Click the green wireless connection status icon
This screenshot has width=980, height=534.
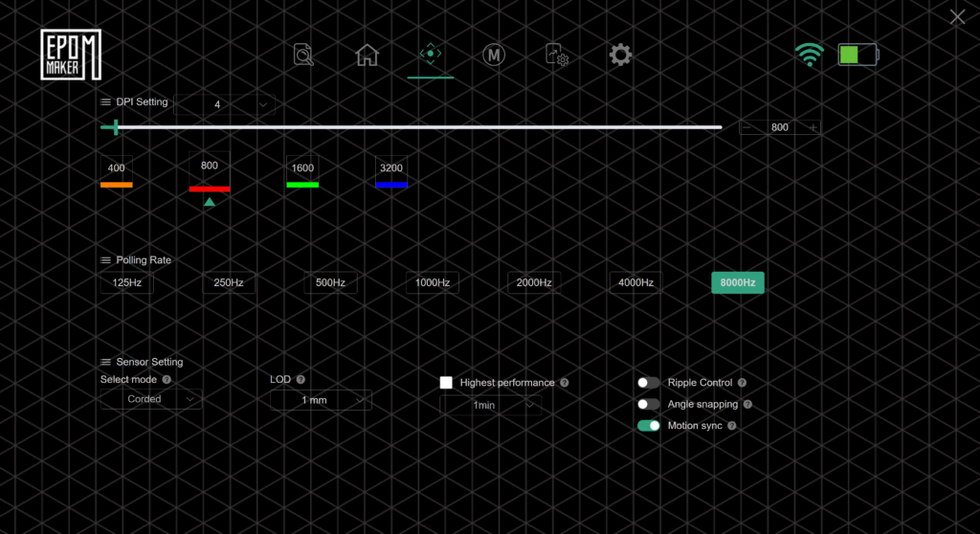809,55
